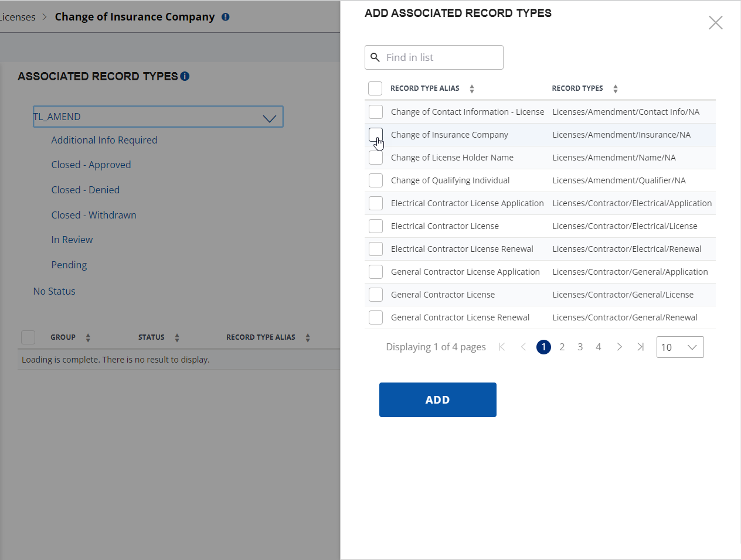Viewport: 741px width, 560px height.
Task: Click info icon next to breadcrumb title
Action: click(x=225, y=17)
